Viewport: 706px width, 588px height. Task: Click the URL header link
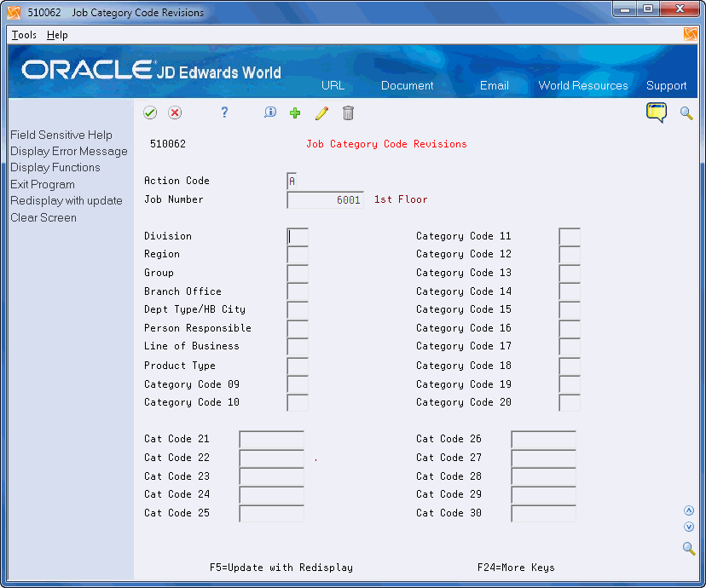(333, 85)
